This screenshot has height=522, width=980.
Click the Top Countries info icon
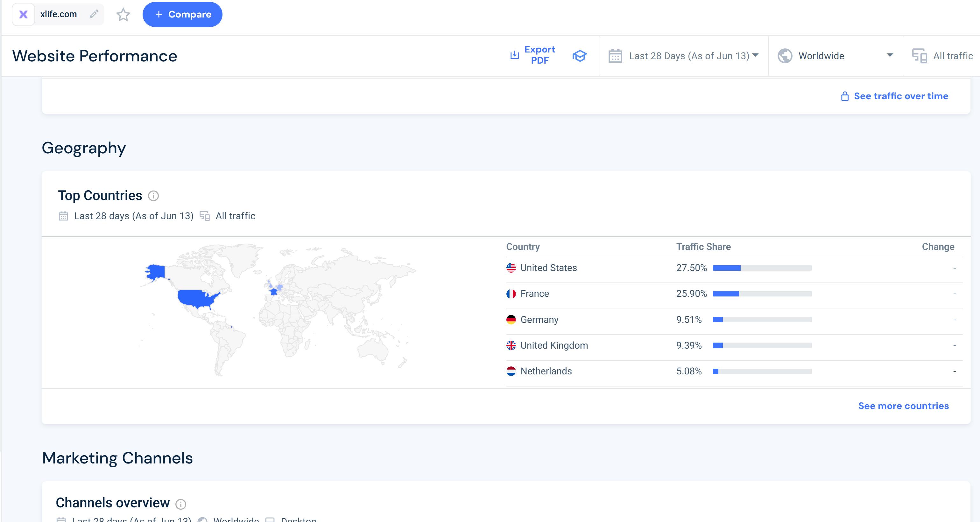pos(153,196)
